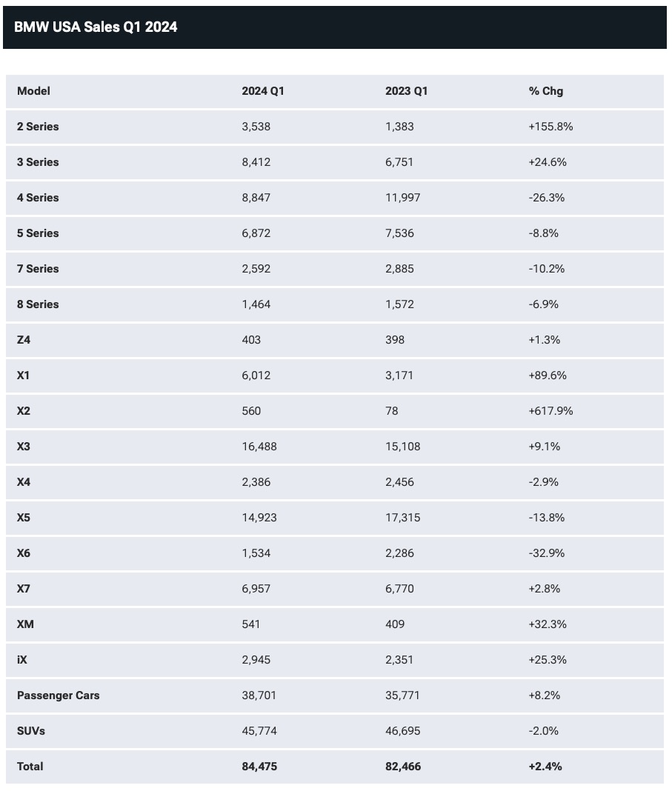
Task: Click the BMW USA Sales Q1 2024 title
Action: point(96,27)
